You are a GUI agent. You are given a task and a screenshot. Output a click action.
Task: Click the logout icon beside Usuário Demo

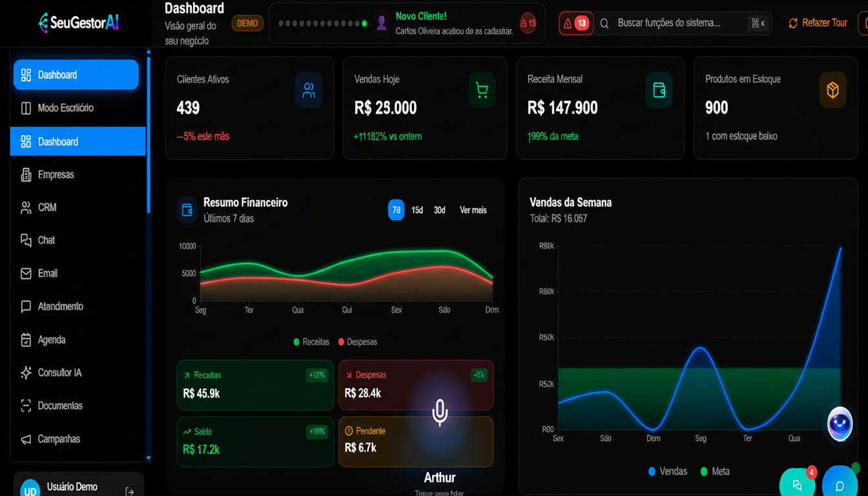130,491
